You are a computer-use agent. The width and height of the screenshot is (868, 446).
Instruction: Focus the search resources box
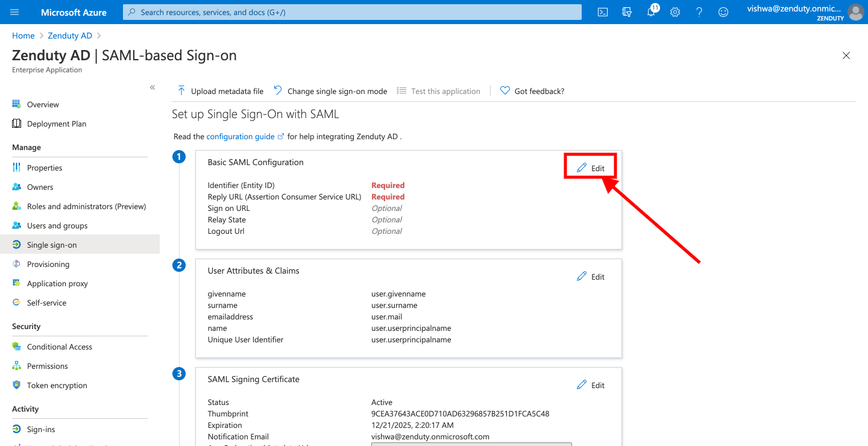[353, 12]
